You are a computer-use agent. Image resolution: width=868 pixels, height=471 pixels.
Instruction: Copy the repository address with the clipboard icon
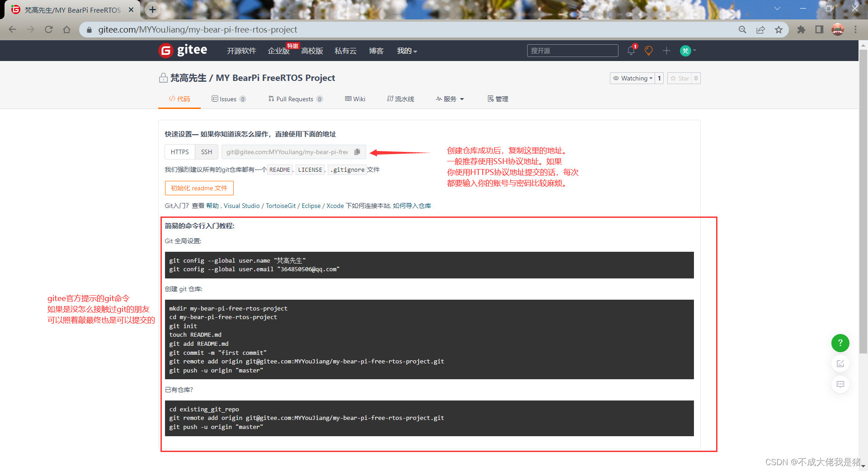[x=357, y=152]
